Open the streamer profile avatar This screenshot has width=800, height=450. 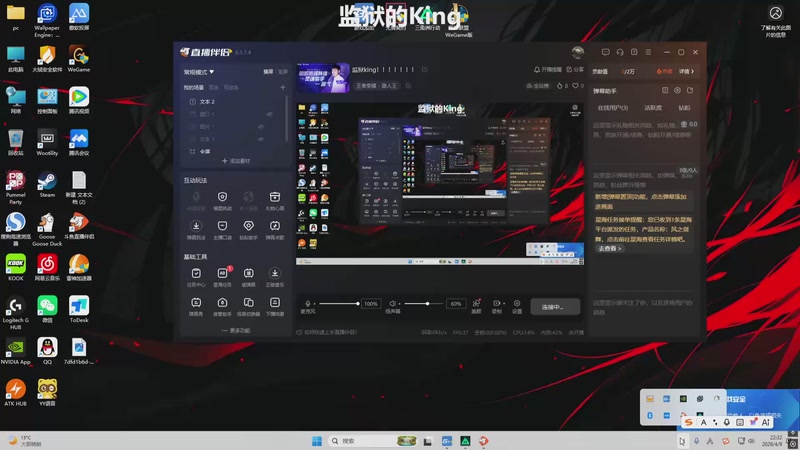[578, 52]
